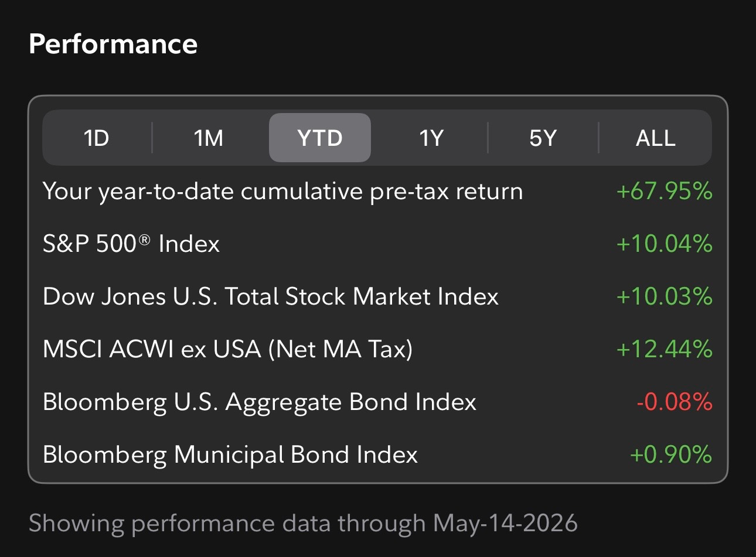The height and width of the screenshot is (557, 756).
Task: Click the red -0.08% value
Action: (674, 402)
